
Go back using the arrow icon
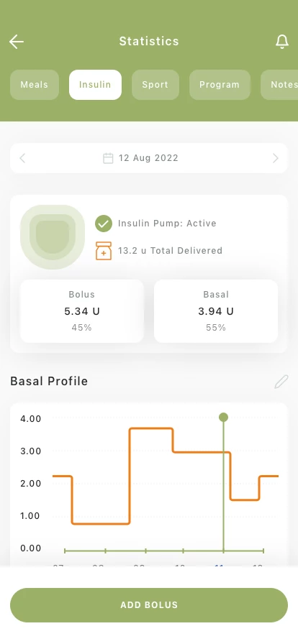coord(17,42)
